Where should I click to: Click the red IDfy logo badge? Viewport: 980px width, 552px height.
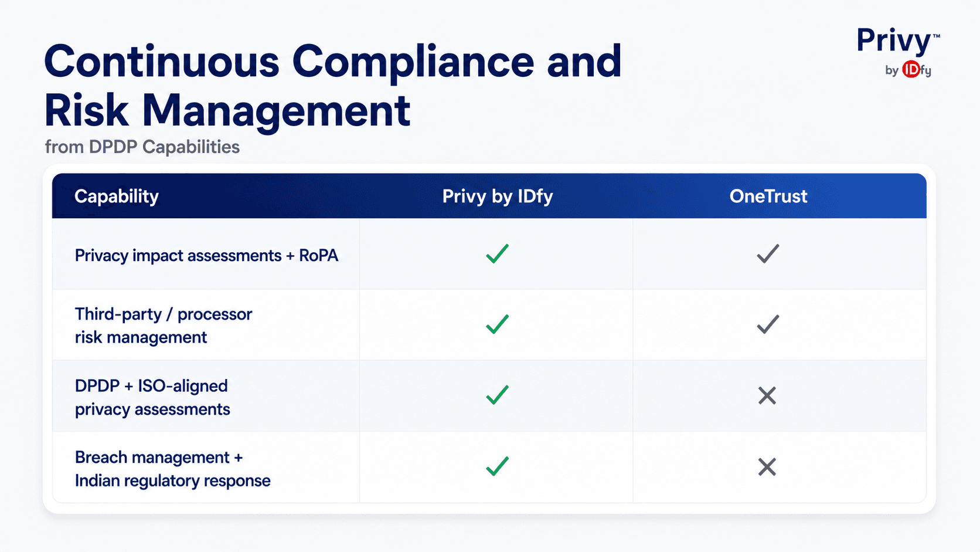[x=911, y=70]
